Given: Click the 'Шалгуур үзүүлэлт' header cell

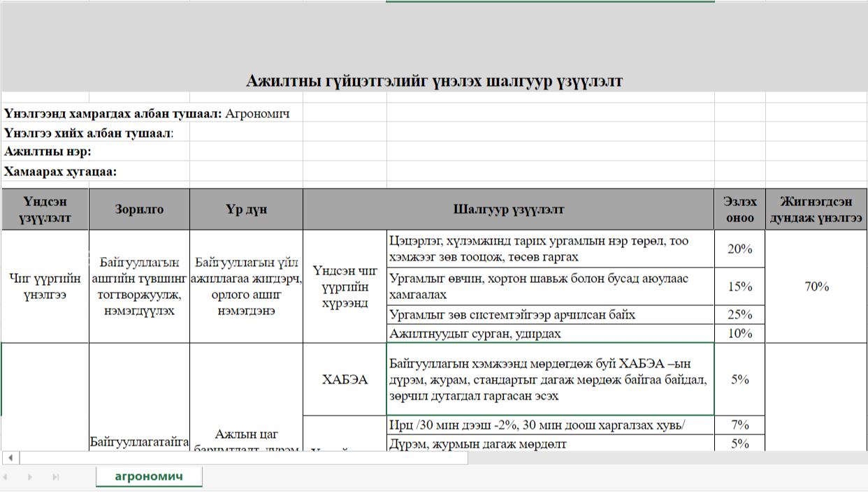Looking at the screenshot, I should 508,209.
